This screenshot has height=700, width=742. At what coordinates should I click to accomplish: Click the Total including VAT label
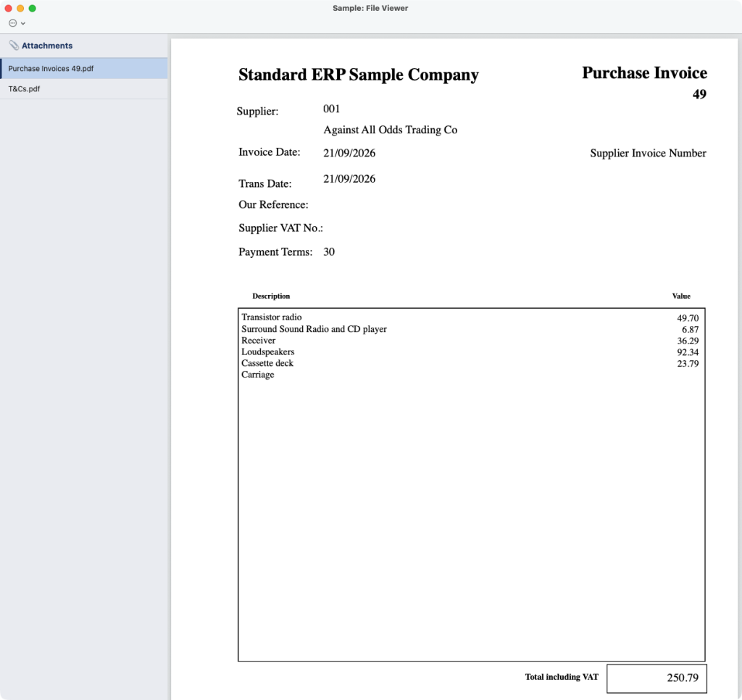562,677
